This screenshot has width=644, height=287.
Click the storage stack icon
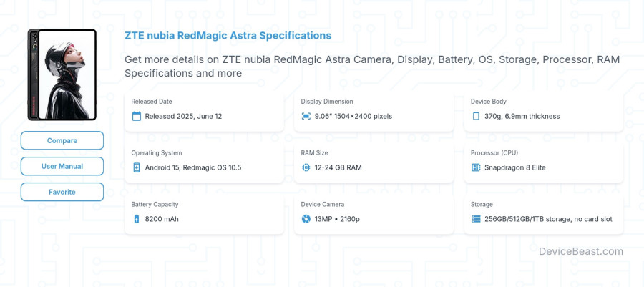pyautogui.click(x=476, y=219)
